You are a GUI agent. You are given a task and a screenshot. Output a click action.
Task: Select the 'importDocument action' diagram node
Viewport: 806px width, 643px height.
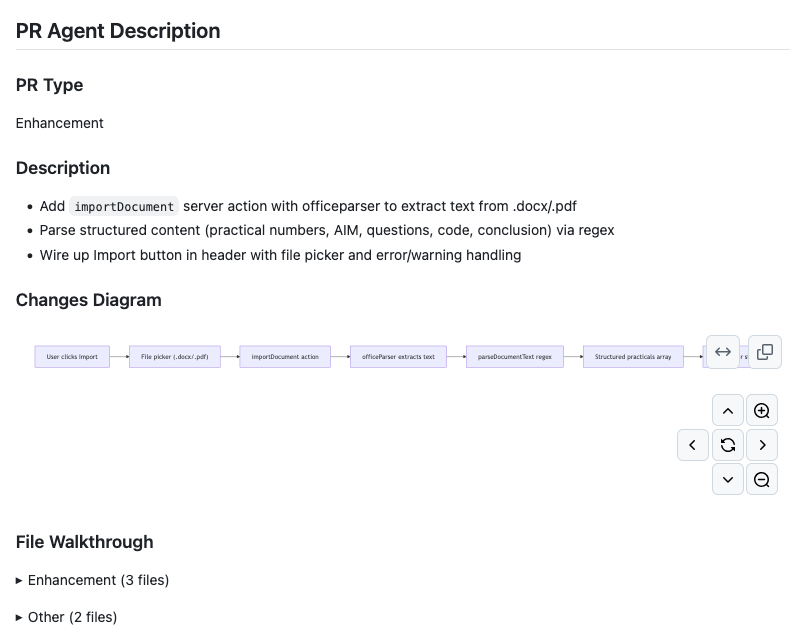285,357
